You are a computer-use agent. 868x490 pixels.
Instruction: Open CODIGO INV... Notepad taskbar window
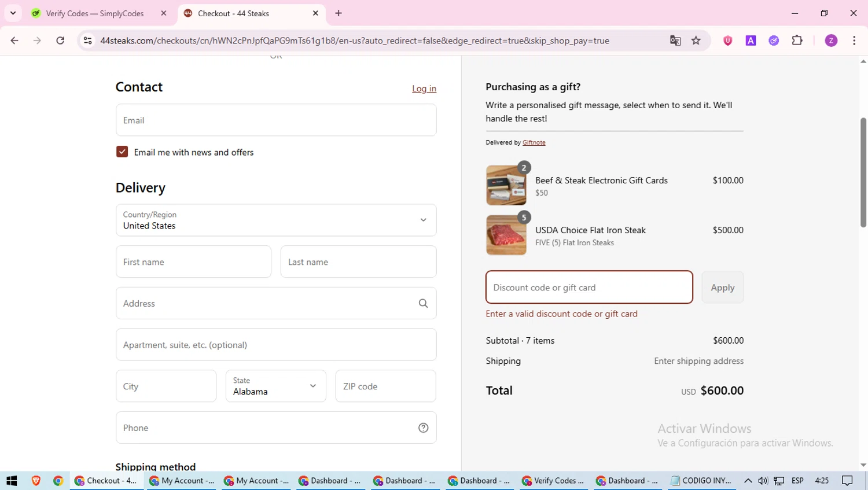(x=701, y=481)
